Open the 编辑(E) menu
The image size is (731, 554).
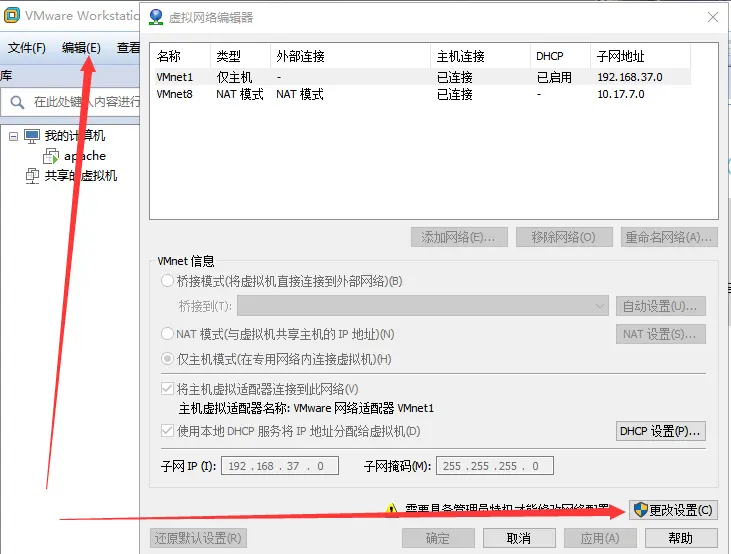[x=81, y=48]
